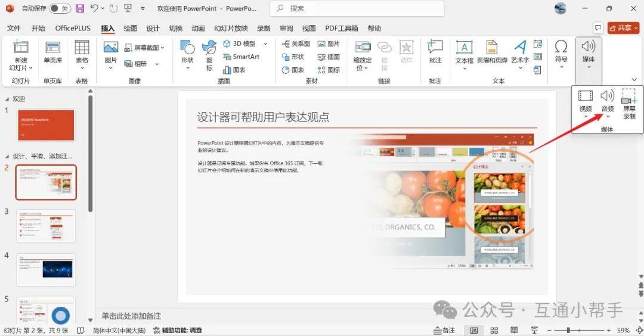
Task: Open the 文件 File menu
Action: [x=14, y=28]
